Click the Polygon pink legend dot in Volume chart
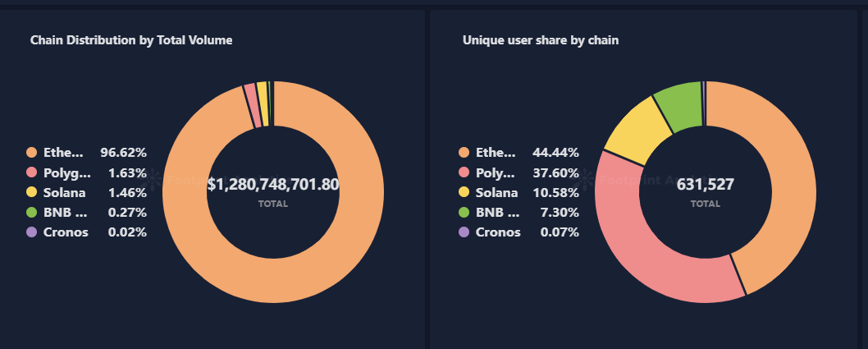This screenshot has width=868, height=349. [31, 172]
